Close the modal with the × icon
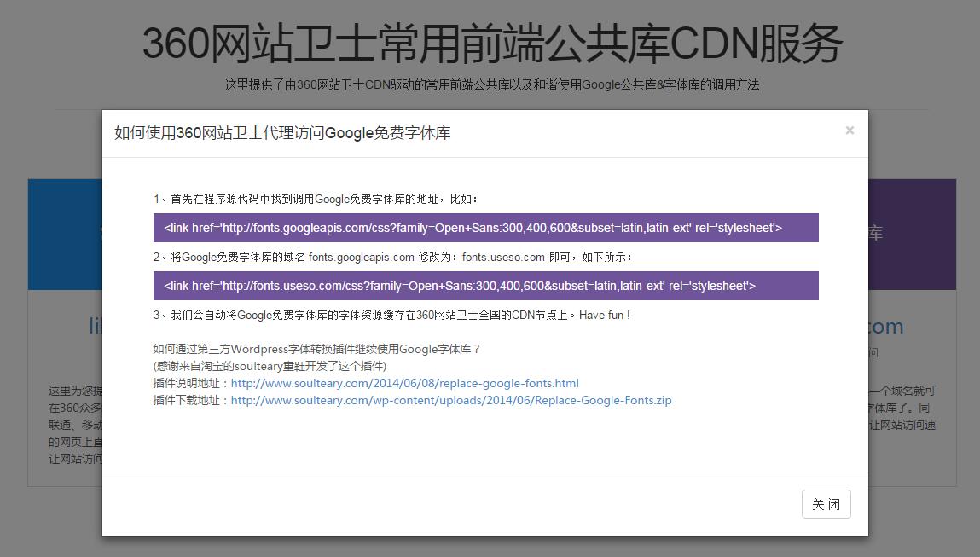 (x=850, y=130)
